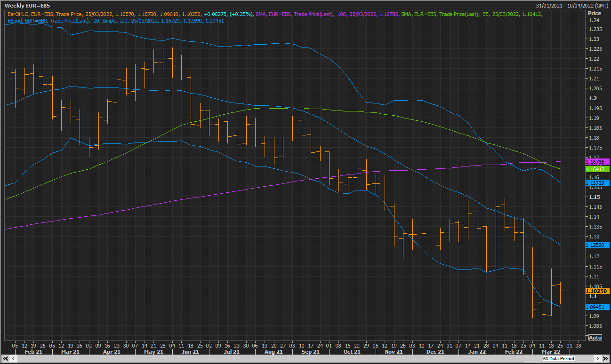Click the magenta 1.16786 SMA price tag
Screen dimensions: 611x364
pos(597,161)
